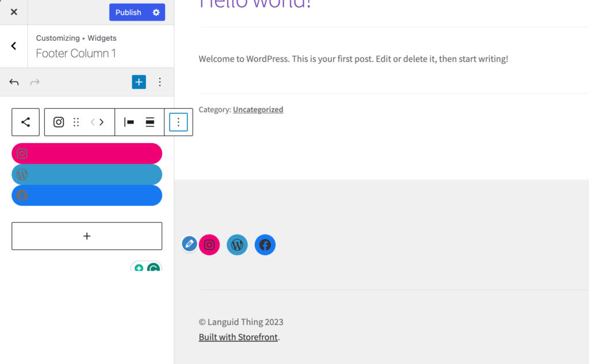Open the align control in toolbar
This screenshot has height=364, width=589.
(150, 122)
